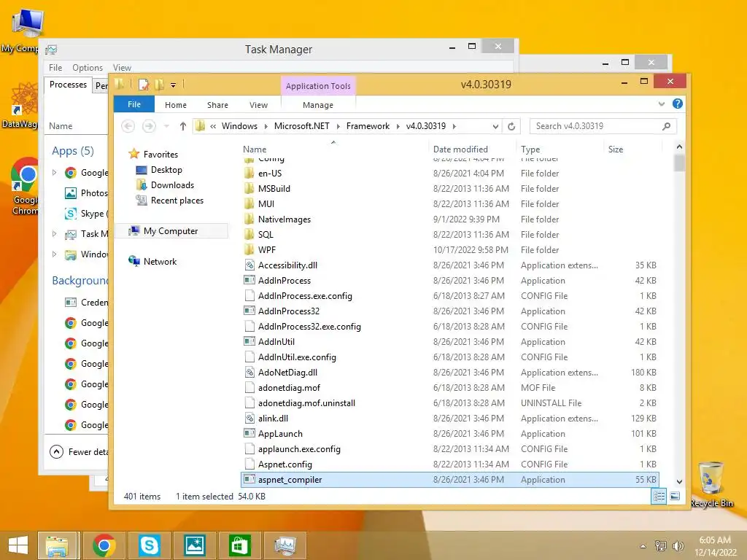
Task: Expand the ribbon with the chevron
Action: (x=661, y=104)
